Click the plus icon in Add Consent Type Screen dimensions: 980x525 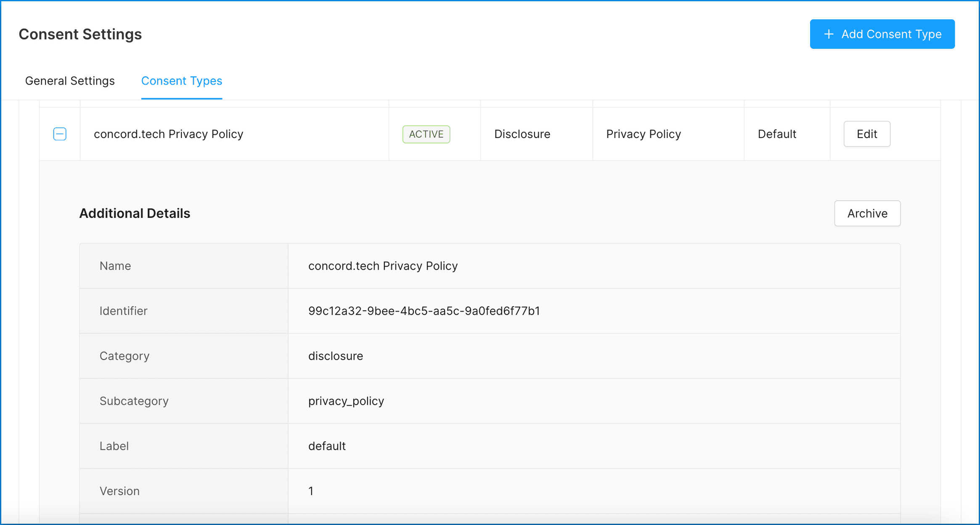pos(828,34)
